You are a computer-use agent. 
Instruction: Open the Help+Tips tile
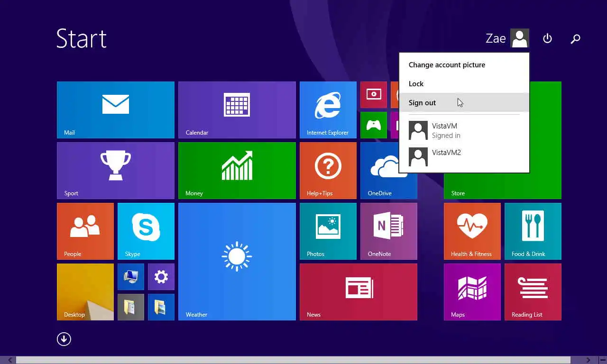pyautogui.click(x=328, y=171)
